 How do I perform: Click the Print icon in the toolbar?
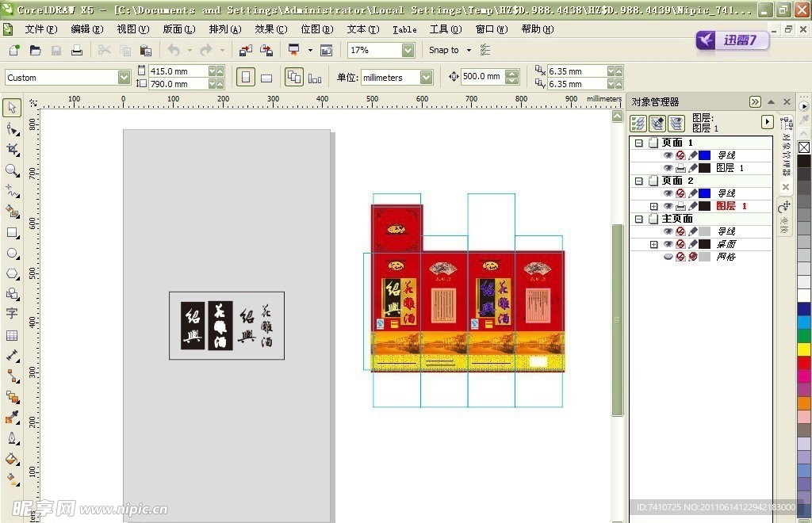77,50
